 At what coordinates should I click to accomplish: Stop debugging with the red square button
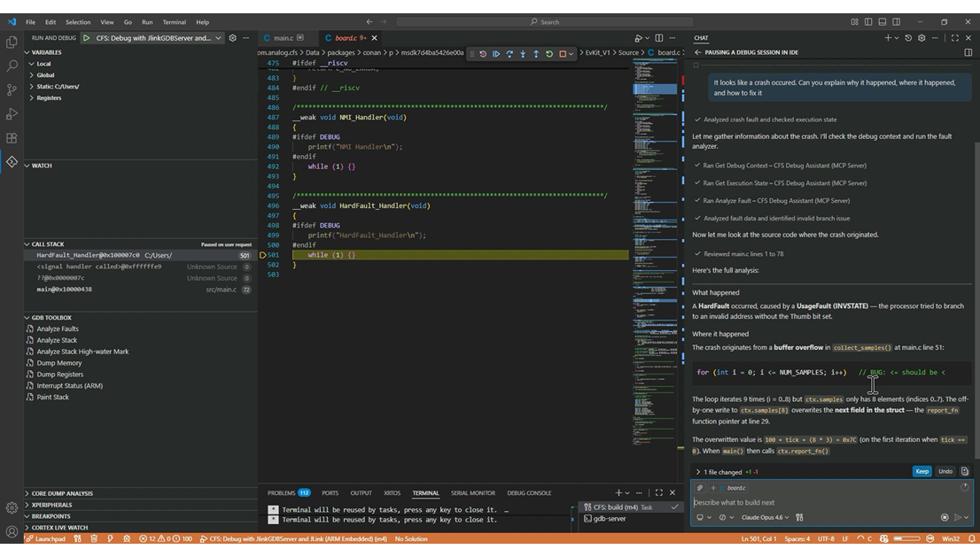(x=563, y=54)
